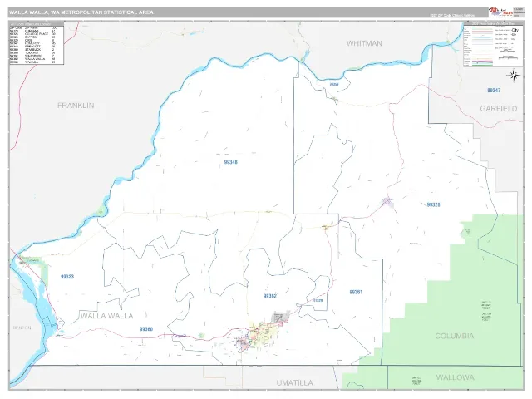Select ZIP code 99347 on the map
532x399 pixels.
[x=494, y=91]
